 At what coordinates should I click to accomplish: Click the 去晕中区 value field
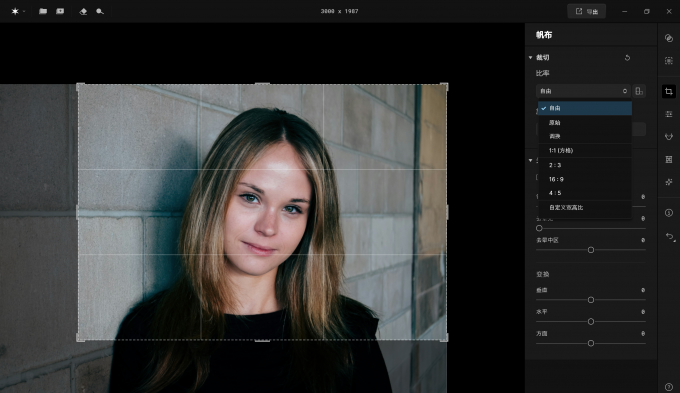click(x=643, y=240)
